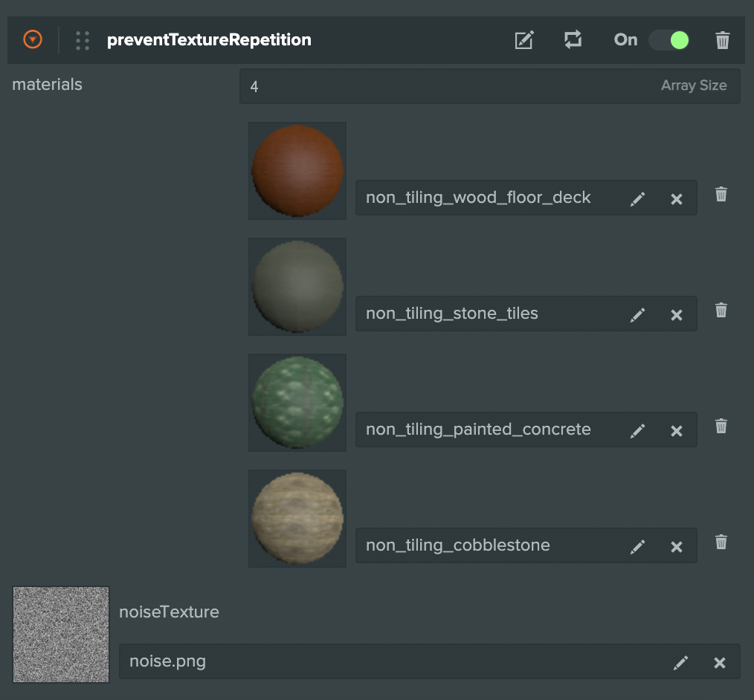Edit the non_tiling_wood_floor_deck material
754x700 pixels.
pyautogui.click(x=638, y=198)
